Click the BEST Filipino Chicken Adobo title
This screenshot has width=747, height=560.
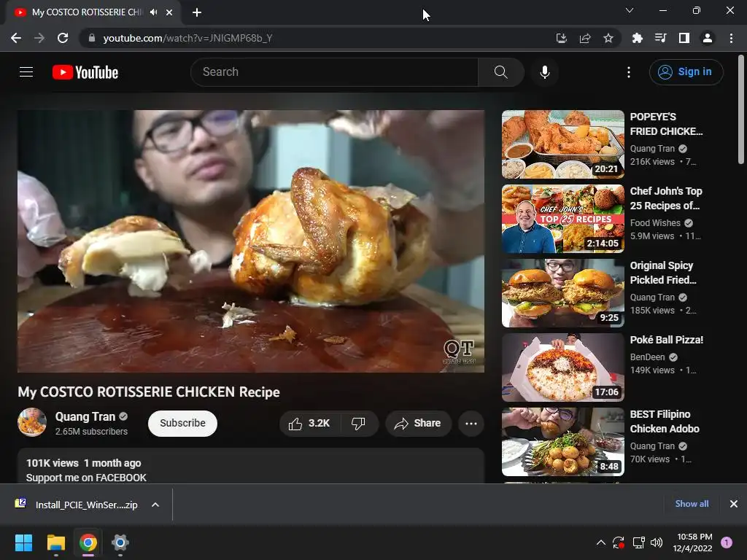pos(664,421)
